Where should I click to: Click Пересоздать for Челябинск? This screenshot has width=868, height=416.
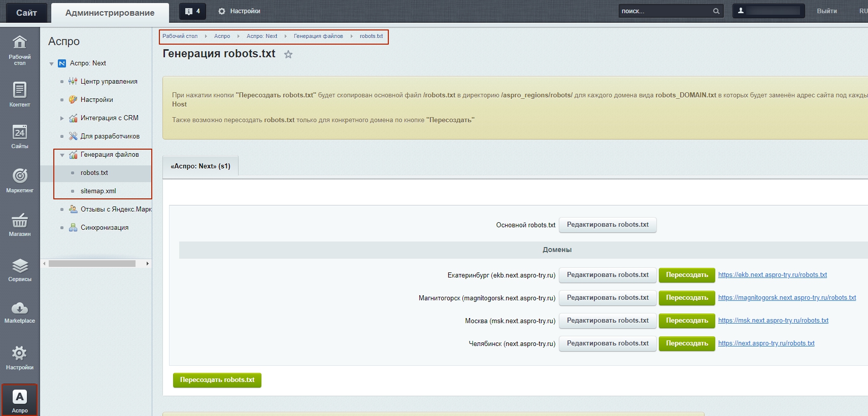tap(687, 343)
